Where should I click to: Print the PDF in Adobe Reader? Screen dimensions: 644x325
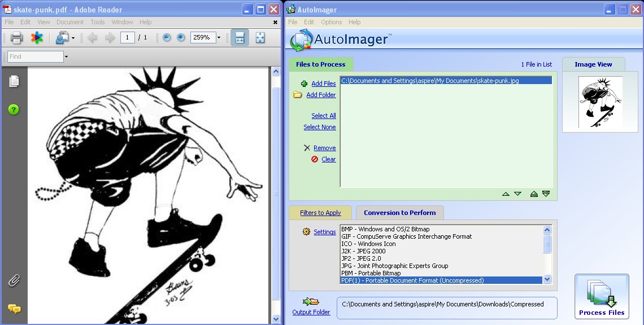click(16, 38)
